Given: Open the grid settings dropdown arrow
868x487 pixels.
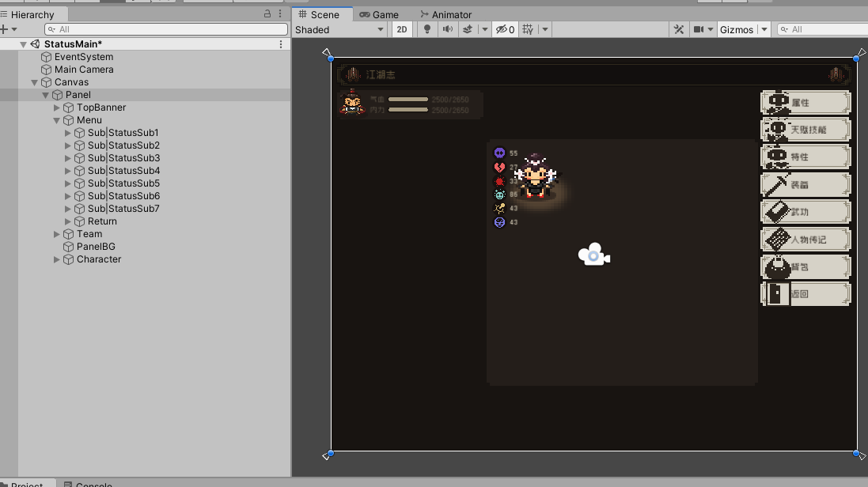Looking at the screenshot, I should (545, 29).
